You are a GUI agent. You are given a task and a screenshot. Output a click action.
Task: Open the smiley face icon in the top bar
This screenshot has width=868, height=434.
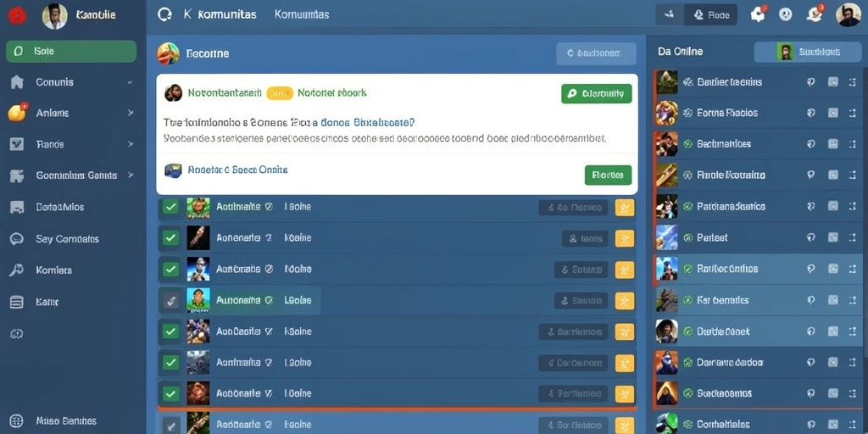(x=785, y=15)
